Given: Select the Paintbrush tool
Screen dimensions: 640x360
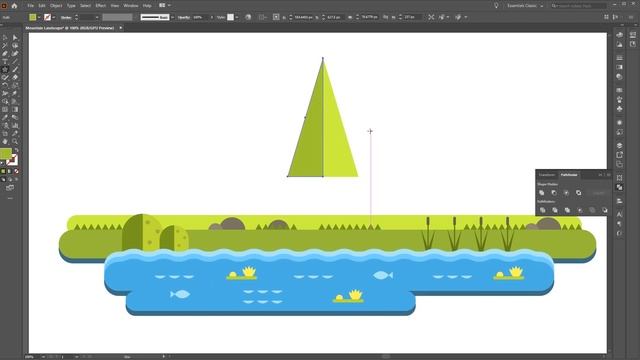Looking at the screenshot, I should click(15, 69).
